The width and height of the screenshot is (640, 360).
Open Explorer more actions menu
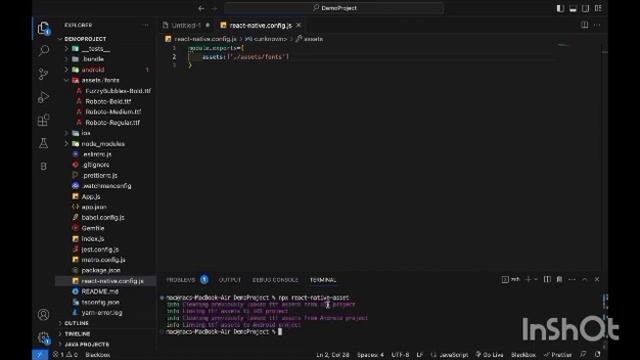point(145,25)
